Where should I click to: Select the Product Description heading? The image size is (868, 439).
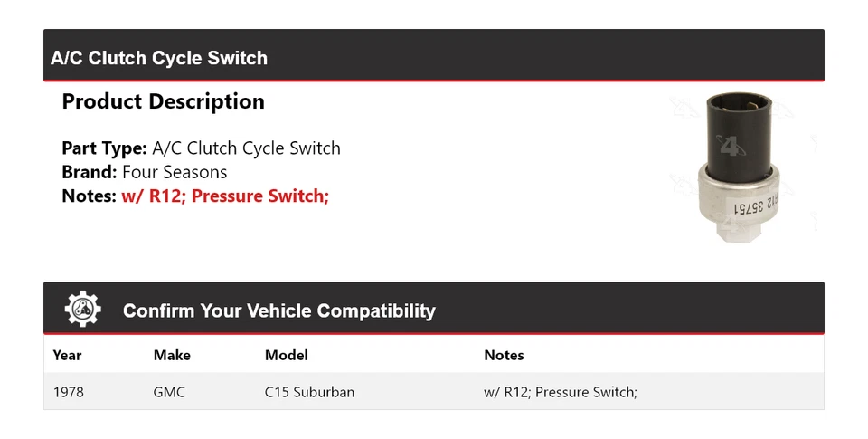coord(163,101)
